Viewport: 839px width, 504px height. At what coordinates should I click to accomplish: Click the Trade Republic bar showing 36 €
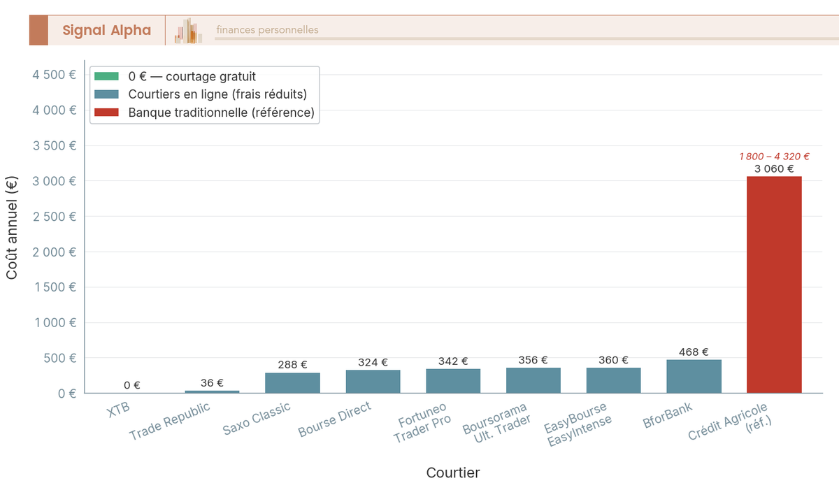coord(213,391)
